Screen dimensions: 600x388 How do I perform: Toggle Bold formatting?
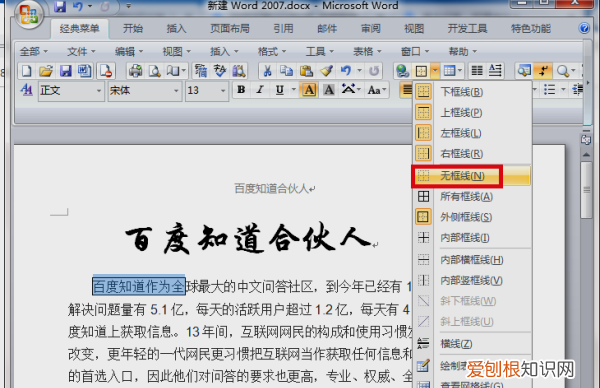pos(241,90)
